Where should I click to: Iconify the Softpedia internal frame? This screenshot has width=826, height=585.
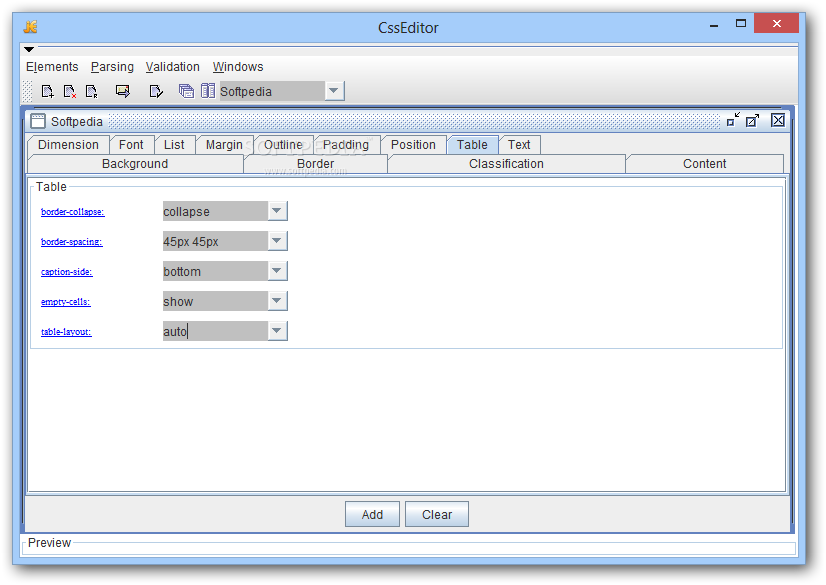coord(733,120)
